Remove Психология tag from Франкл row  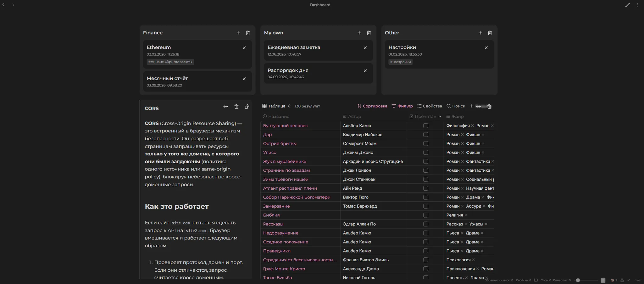(473, 260)
